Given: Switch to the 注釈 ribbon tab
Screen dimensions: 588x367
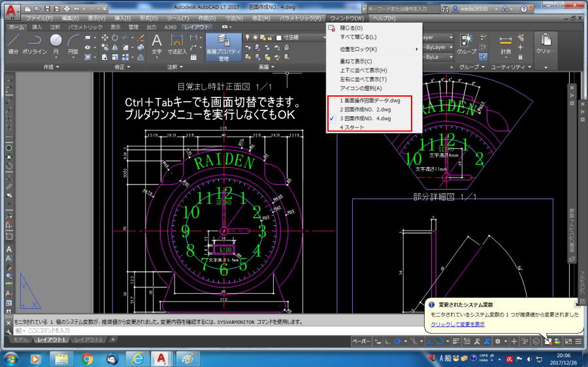Looking at the screenshot, I should pyautogui.click(x=55, y=27).
